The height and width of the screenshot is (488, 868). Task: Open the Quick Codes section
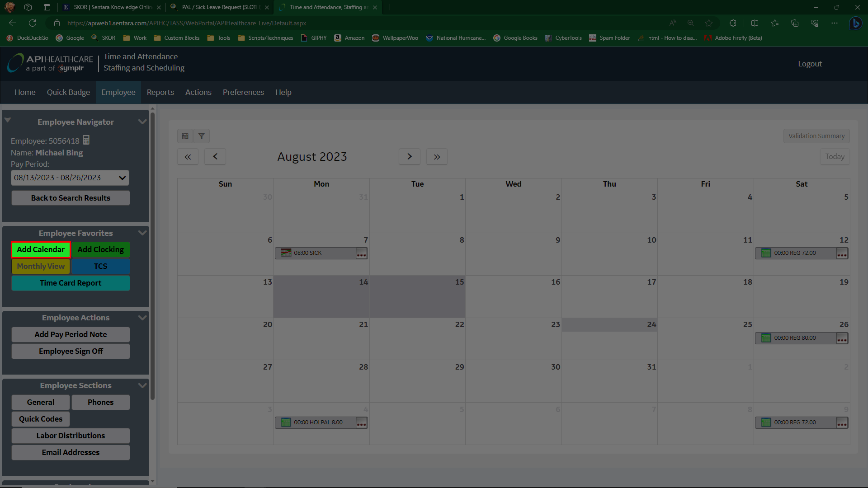point(41,419)
